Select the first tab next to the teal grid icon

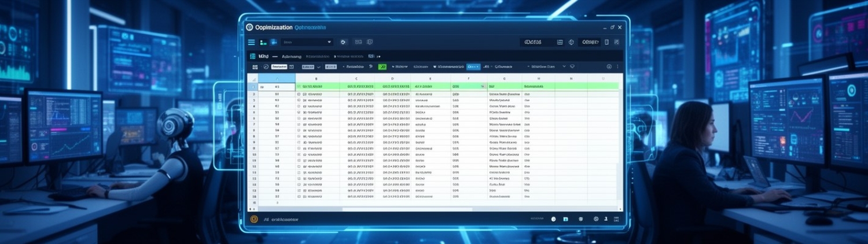[x=264, y=57]
